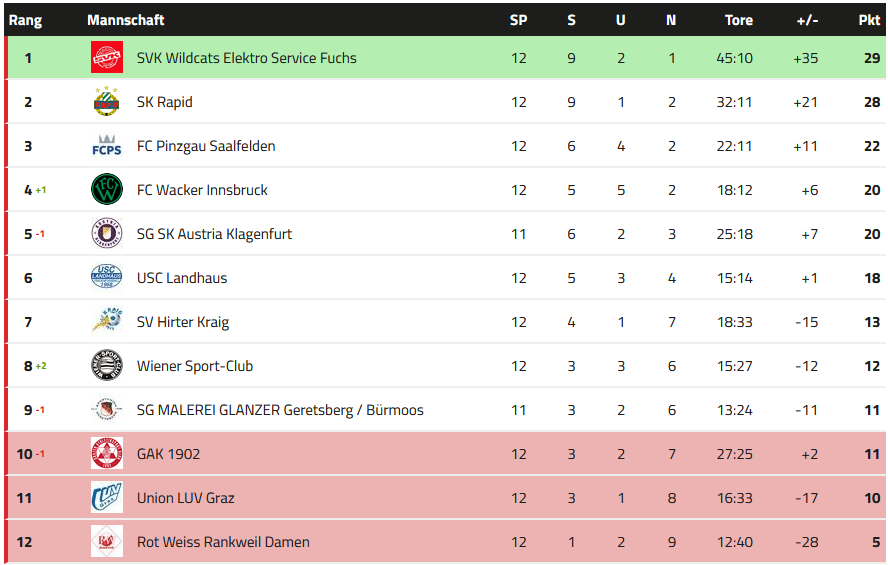Click the Pkt column header
The height and width of the screenshot is (565, 888).
pos(869,20)
